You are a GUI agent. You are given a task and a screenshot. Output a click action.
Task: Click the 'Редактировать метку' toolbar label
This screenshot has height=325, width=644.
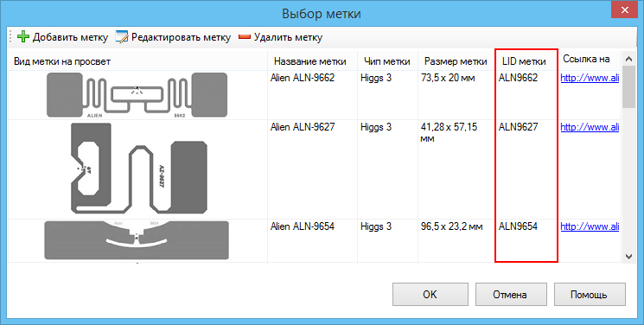(182, 37)
